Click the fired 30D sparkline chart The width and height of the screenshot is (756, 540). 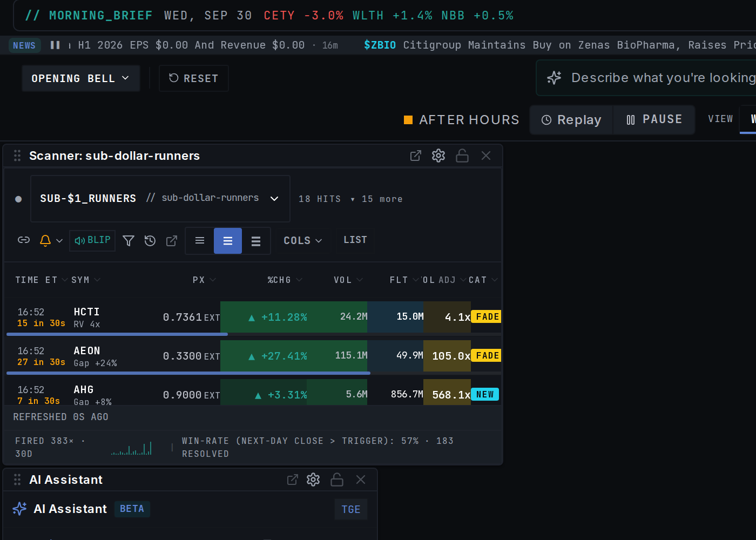[131, 448]
